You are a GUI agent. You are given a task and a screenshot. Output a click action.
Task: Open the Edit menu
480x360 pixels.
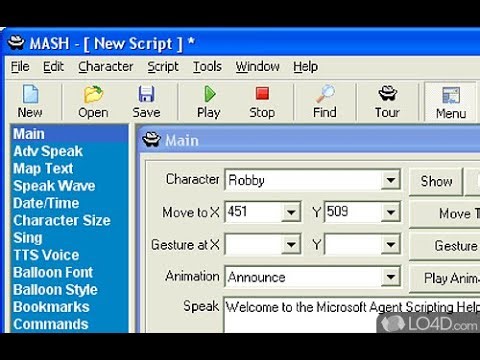pos(53,67)
